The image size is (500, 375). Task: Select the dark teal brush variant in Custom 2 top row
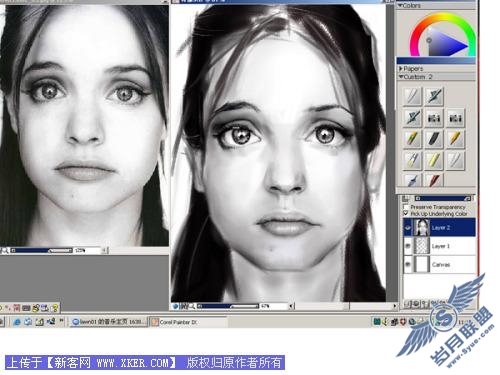click(x=434, y=97)
